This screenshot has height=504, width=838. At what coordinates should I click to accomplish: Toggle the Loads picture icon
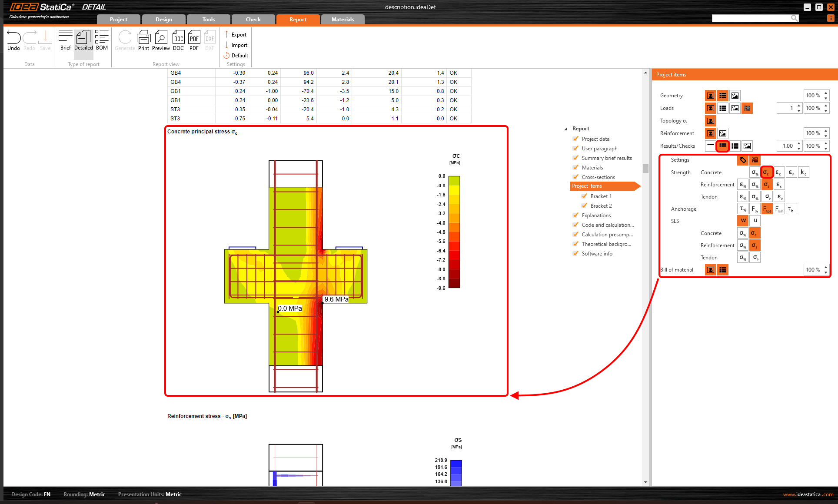[x=735, y=108]
